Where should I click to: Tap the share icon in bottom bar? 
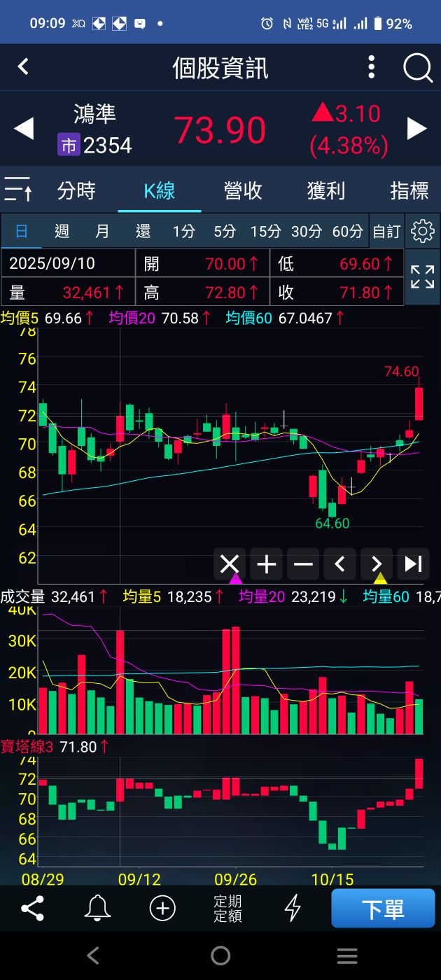pos(32,909)
